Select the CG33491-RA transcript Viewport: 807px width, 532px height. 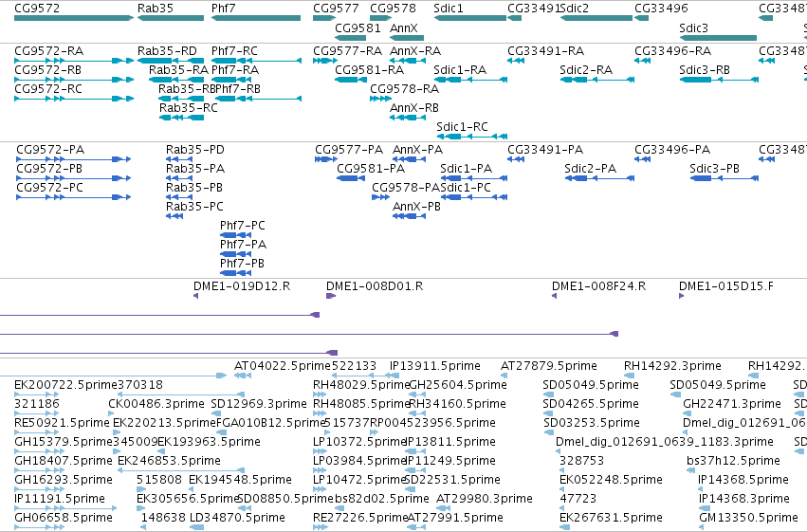coord(516,61)
